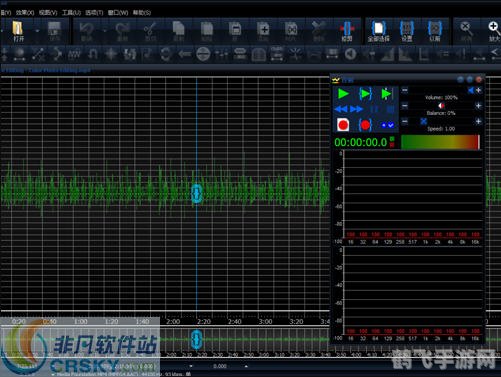Screen dimensions: 501x377
Task: Save the file with the disk icon
Action: tap(54, 31)
